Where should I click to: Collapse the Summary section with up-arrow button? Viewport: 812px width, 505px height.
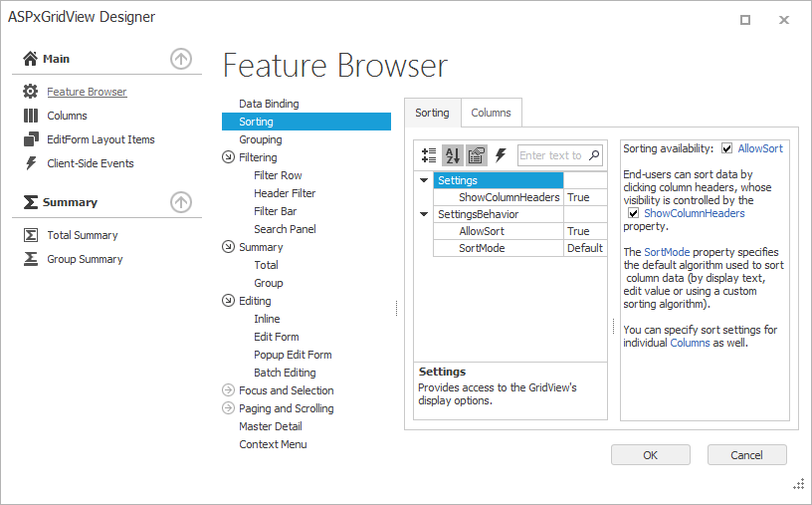coord(181,202)
